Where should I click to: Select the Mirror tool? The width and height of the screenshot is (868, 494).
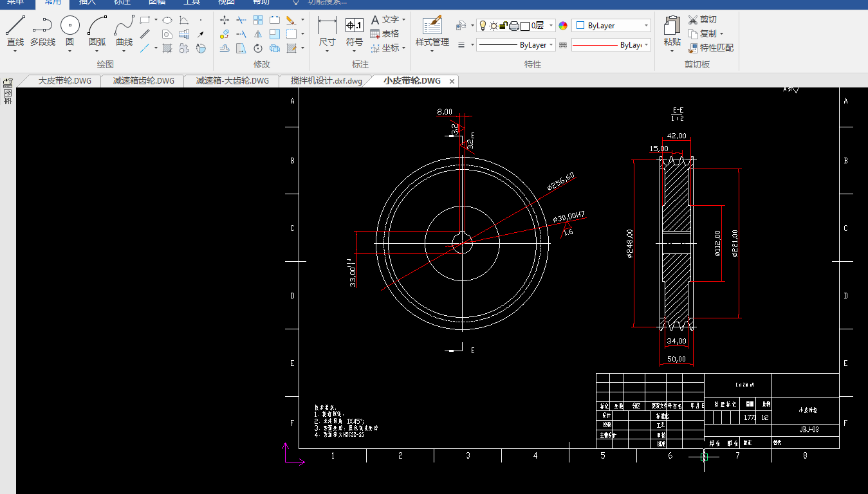pyautogui.click(x=258, y=34)
